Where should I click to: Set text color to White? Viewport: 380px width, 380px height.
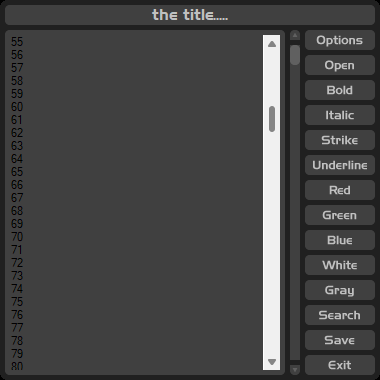[340, 265]
